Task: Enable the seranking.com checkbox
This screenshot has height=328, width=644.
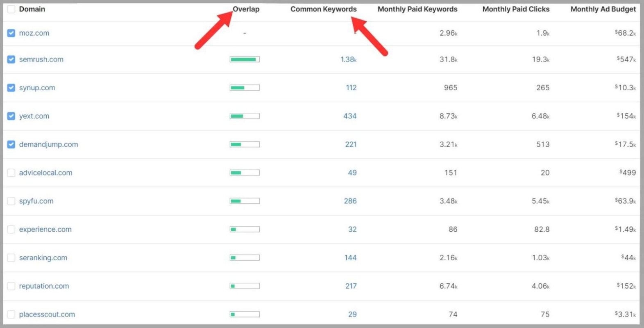Action: tap(11, 257)
